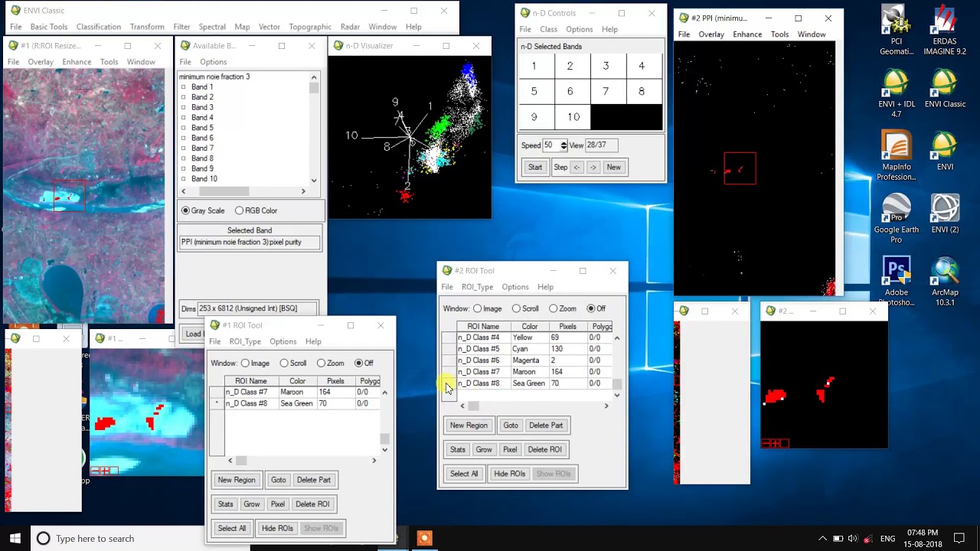This screenshot has width=980, height=551.
Task: Set #2 ROI Tool window to Image
Action: click(x=478, y=308)
